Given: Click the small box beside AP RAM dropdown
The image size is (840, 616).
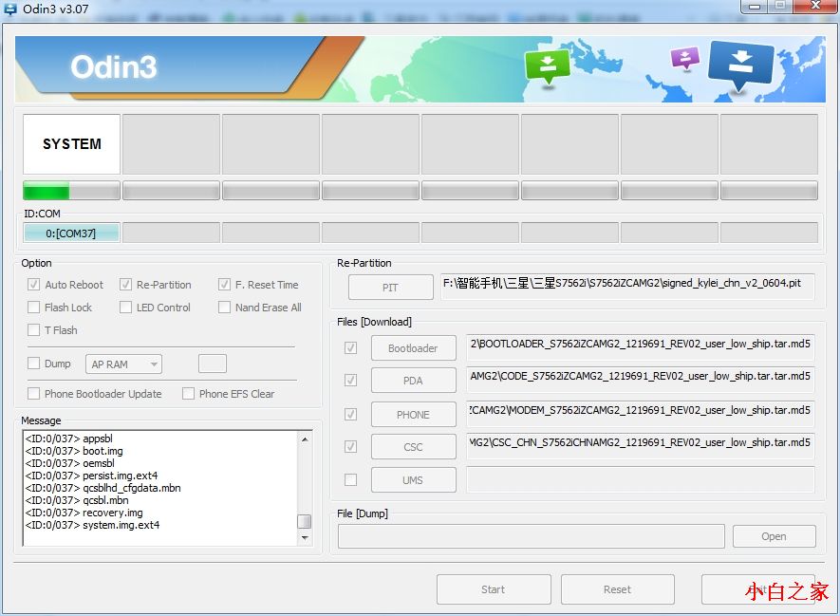Looking at the screenshot, I should (213, 364).
